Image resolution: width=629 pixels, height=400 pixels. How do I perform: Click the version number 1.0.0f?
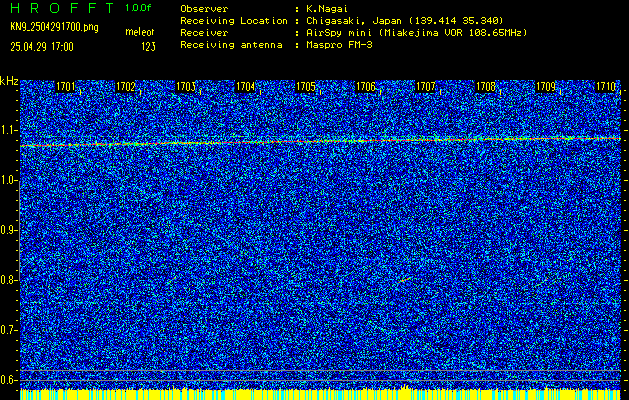138,8
